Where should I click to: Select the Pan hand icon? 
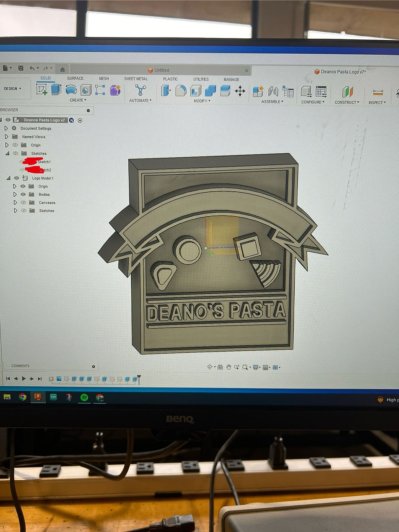coord(228,367)
